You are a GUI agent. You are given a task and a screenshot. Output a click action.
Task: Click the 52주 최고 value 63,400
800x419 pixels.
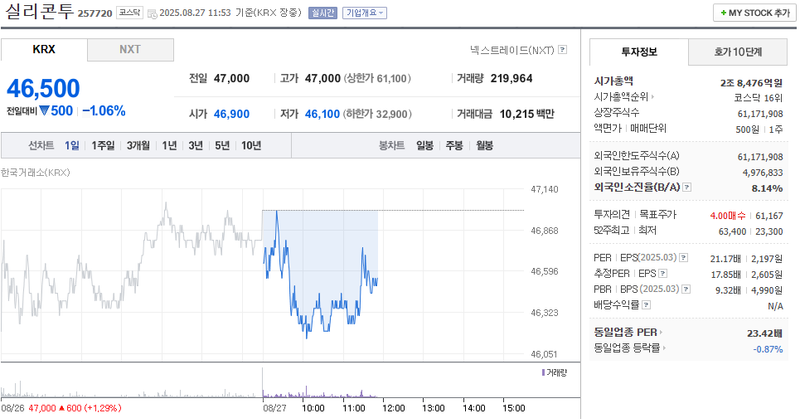(732, 232)
